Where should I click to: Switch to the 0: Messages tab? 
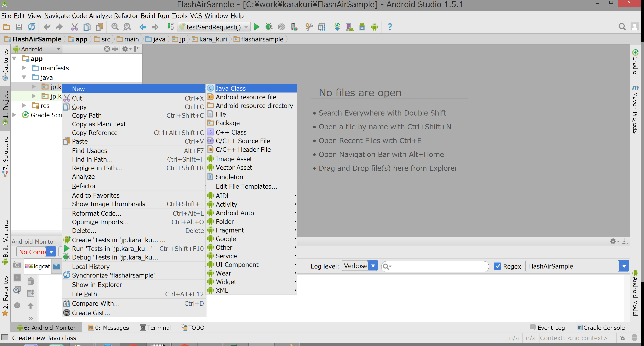(109, 328)
